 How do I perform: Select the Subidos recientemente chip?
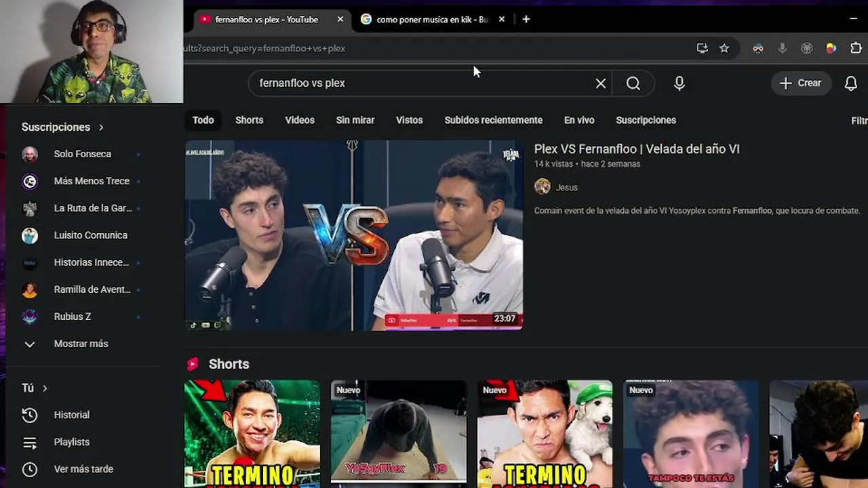click(x=494, y=120)
